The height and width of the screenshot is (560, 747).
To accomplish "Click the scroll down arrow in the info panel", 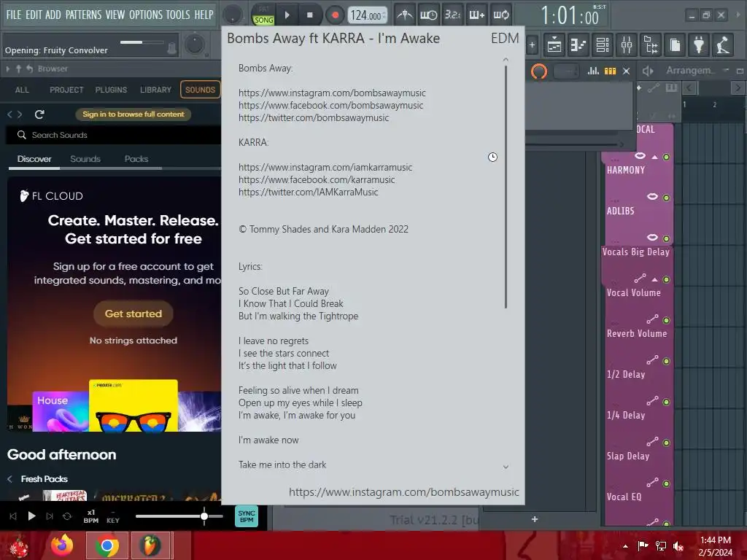I will click(x=506, y=467).
